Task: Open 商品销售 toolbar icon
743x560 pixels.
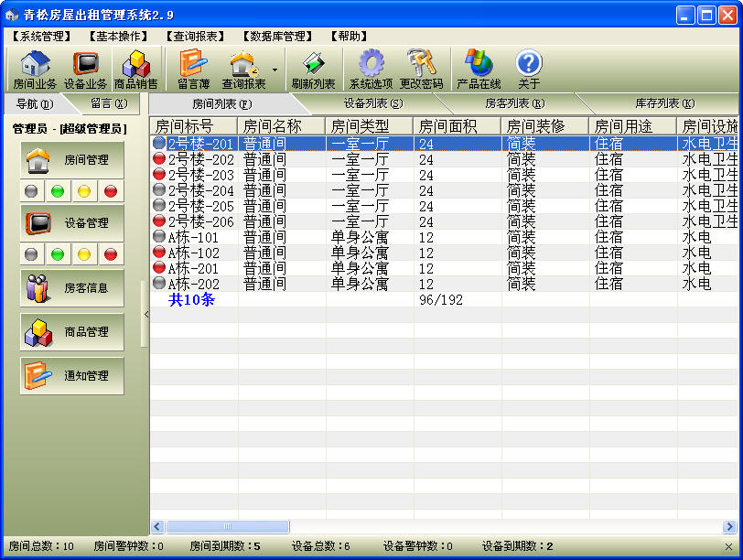Action: click(x=136, y=70)
